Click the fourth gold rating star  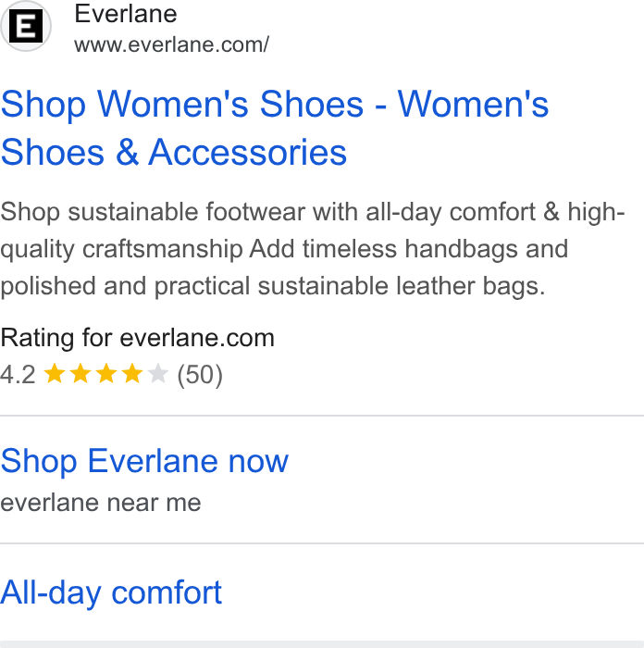132,374
